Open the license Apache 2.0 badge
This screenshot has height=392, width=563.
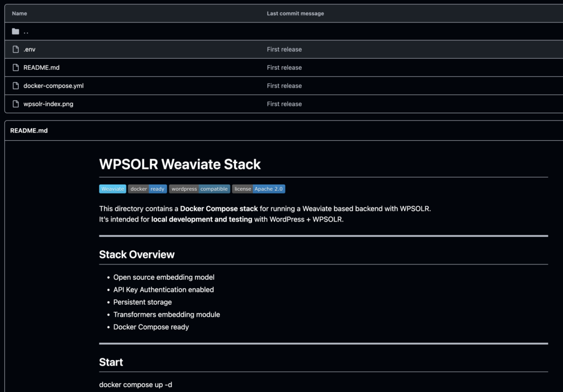[x=258, y=189]
